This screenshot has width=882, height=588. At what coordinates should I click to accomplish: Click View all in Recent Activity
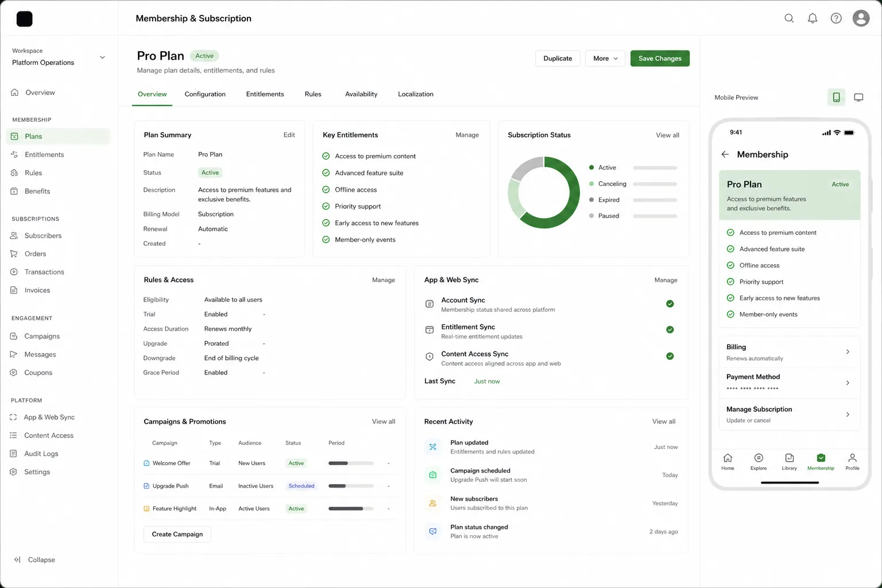click(x=664, y=421)
